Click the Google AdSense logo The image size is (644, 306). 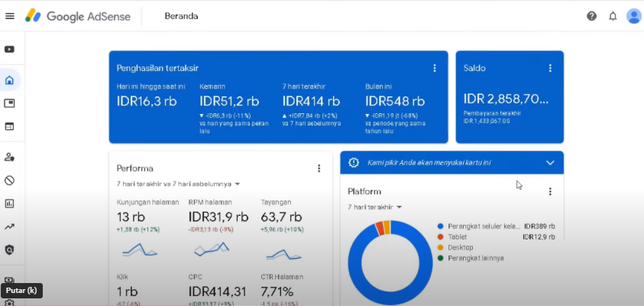click(x=78, y=16)
